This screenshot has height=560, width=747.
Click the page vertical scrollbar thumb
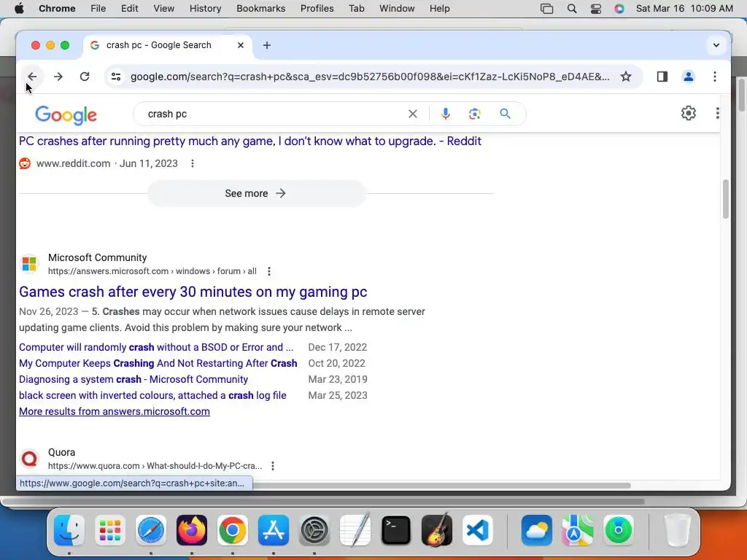[725, 198]
